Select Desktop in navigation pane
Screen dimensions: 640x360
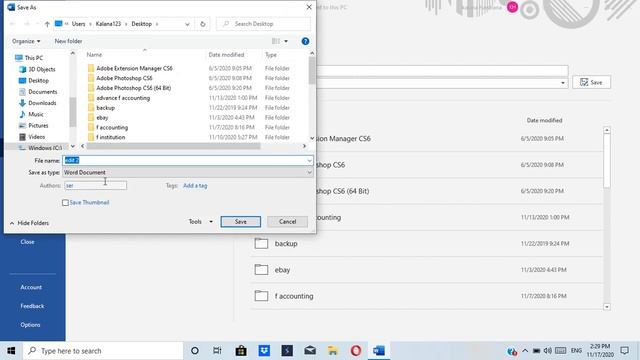pos(34,81)
